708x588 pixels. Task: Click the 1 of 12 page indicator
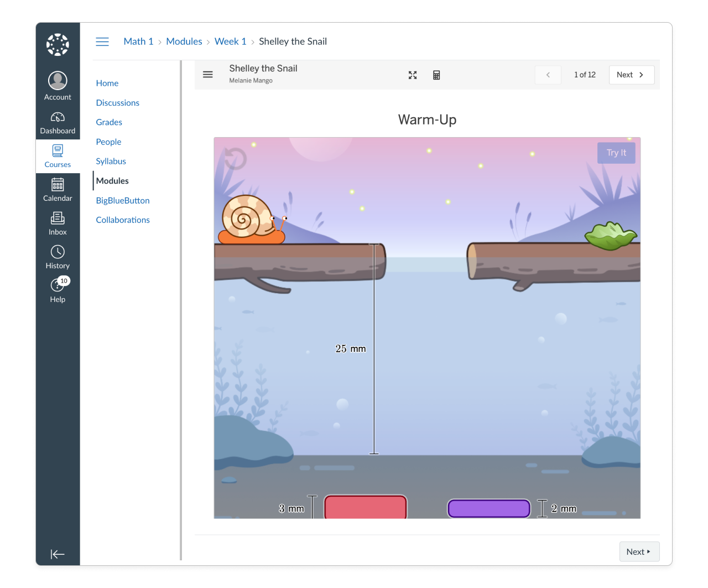point(585,75)
